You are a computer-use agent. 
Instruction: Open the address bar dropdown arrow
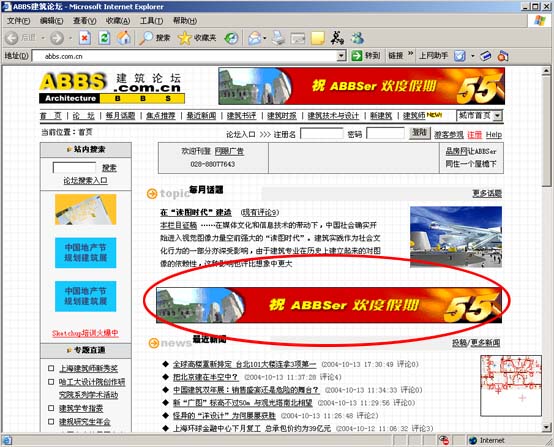point(341,56)
